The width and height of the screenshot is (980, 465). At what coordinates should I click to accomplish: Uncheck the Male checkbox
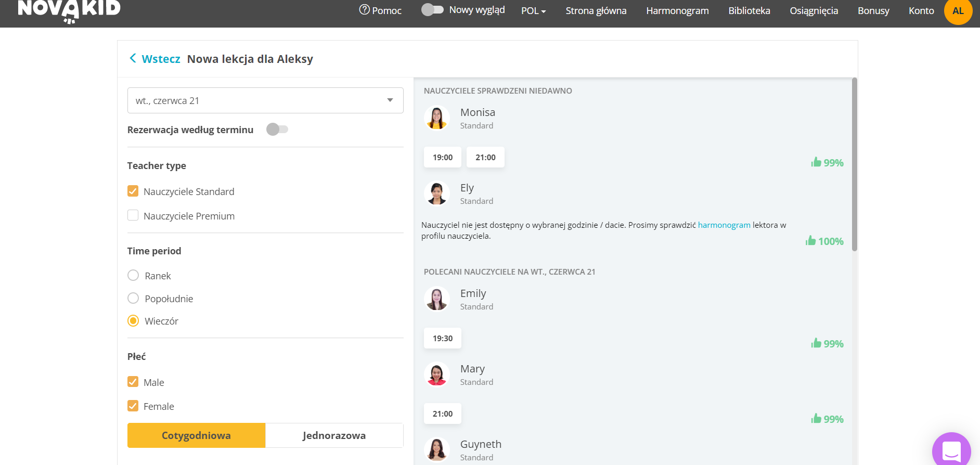click(x=133, y=382)
